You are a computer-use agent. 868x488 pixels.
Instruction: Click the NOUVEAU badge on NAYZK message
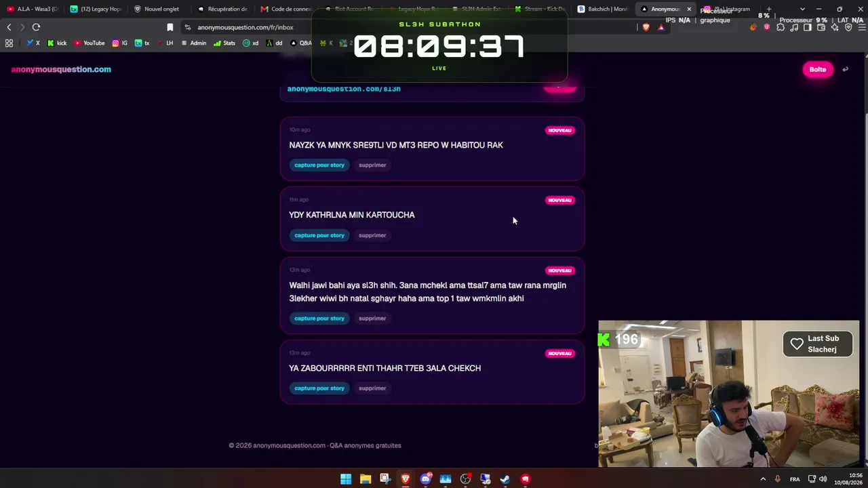(560, 130)
